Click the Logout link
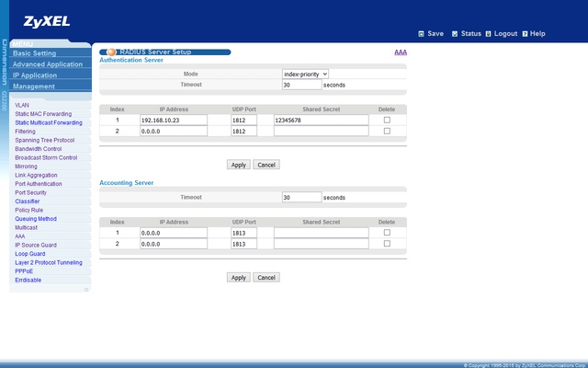This screenshot has width=588, height=368. [x=505, y=34]
